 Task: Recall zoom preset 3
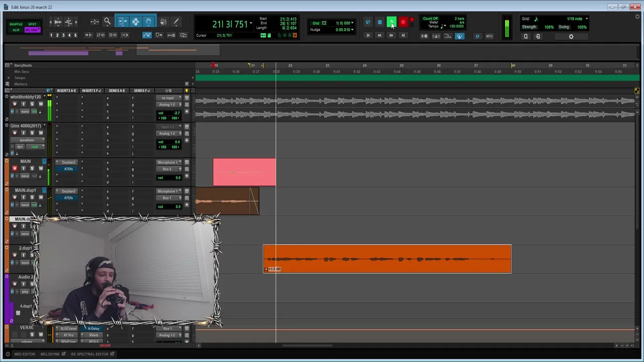(x=63, y=35)
